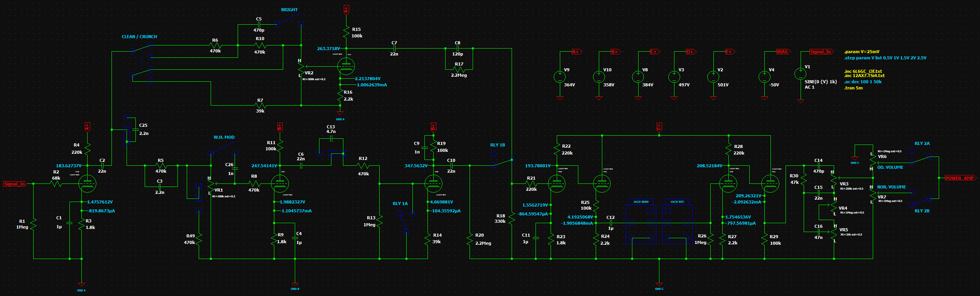Click the VR6 OD. VOLUME potentiometer

(873, 162)
